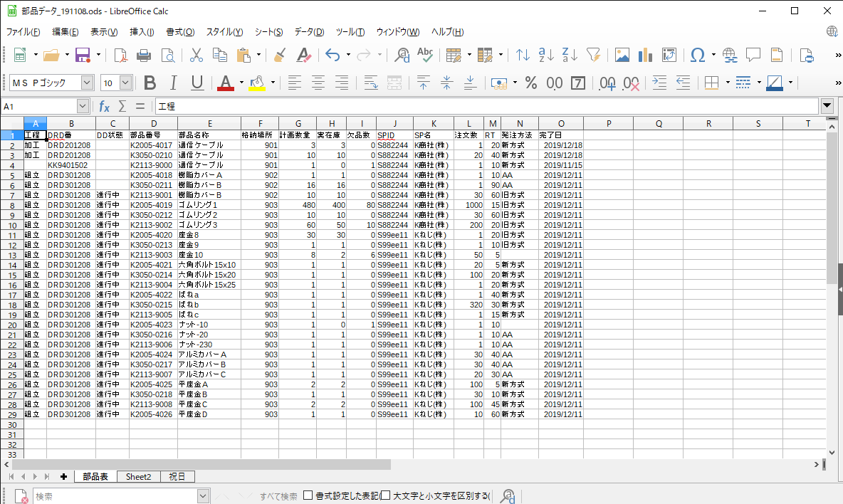Open Function Wizard fx icon
This screenshot has width=843, height=504.
coord(104,106)
